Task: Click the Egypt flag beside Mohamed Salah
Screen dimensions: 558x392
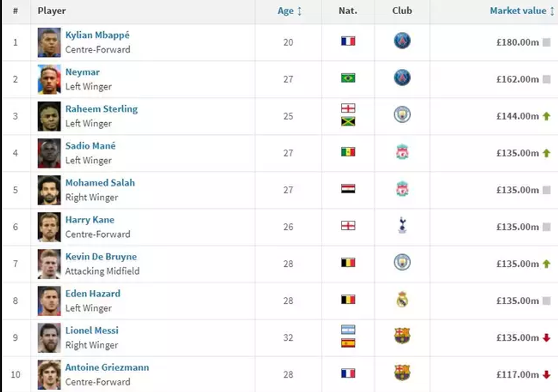Action: (348, 189)
